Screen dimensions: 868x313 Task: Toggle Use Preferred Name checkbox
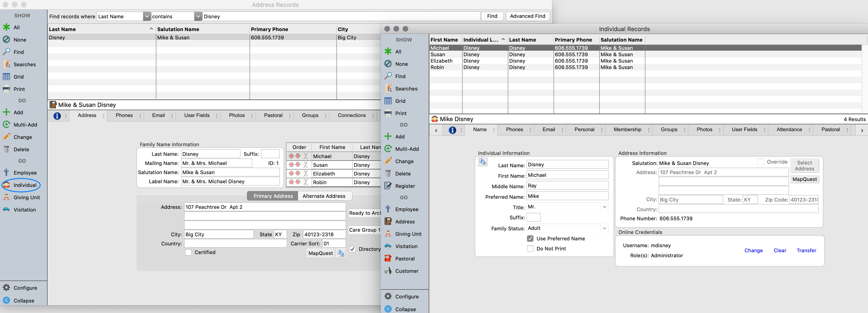530,239
